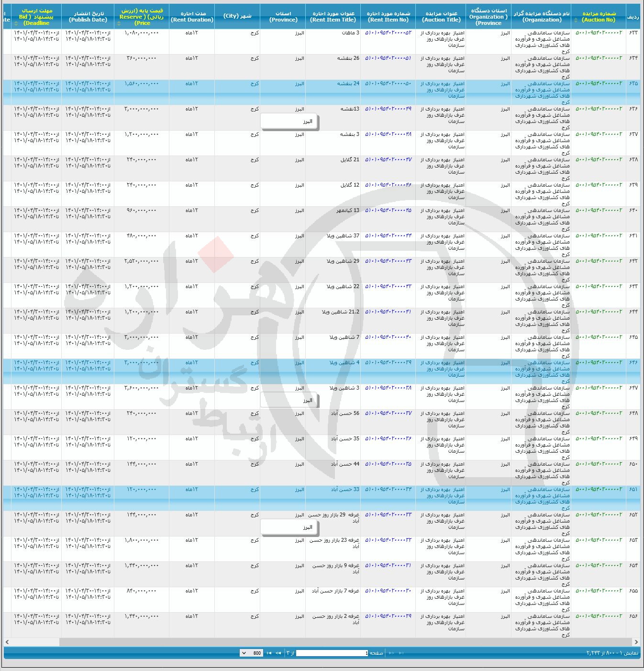Click the barred arrow beside the 800 dropdown
This screenshot has width=644, height=671.
(269, 653)
